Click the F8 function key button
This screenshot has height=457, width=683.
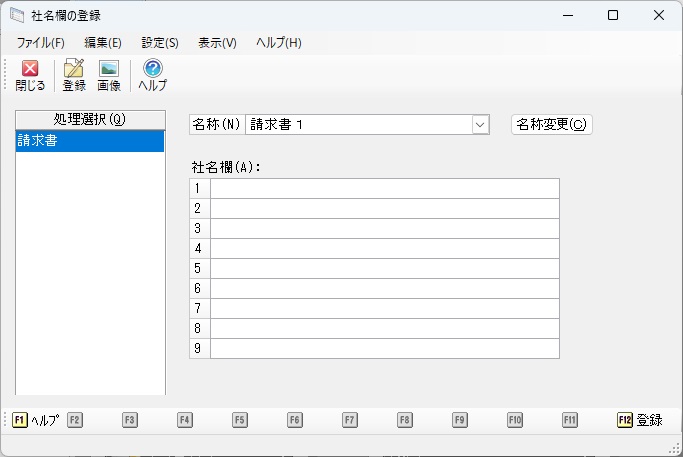point(405,420)
